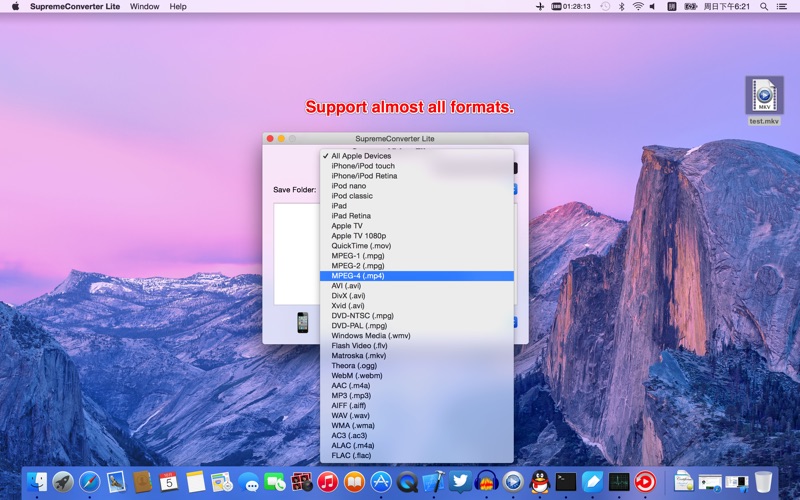This screenshot has height=500, width=800.
Task: Choose WMA (.wma) audio format
Action: click(416, 426)
